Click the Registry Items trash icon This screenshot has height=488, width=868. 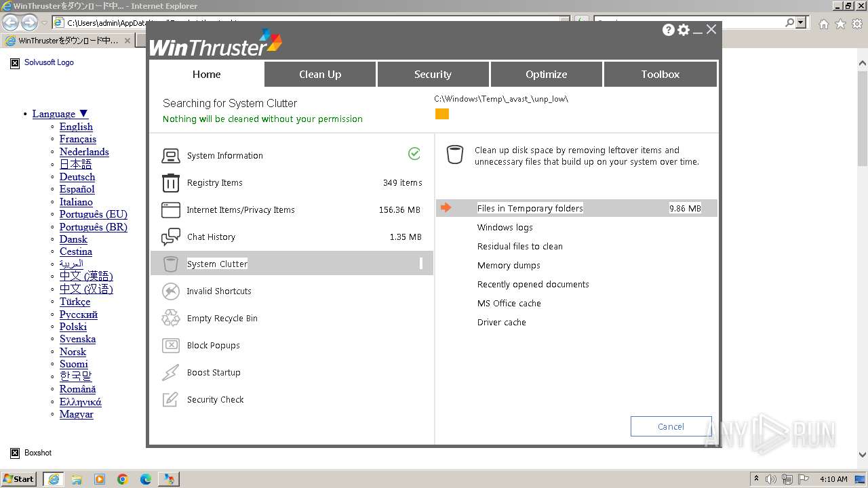[171, 183]
